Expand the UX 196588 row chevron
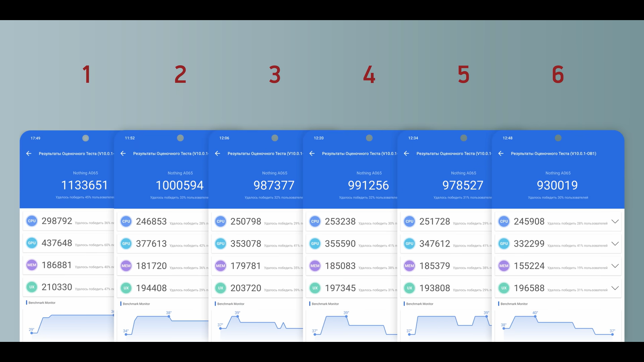This screenshot has height=362, width=644. coord(615,288)
